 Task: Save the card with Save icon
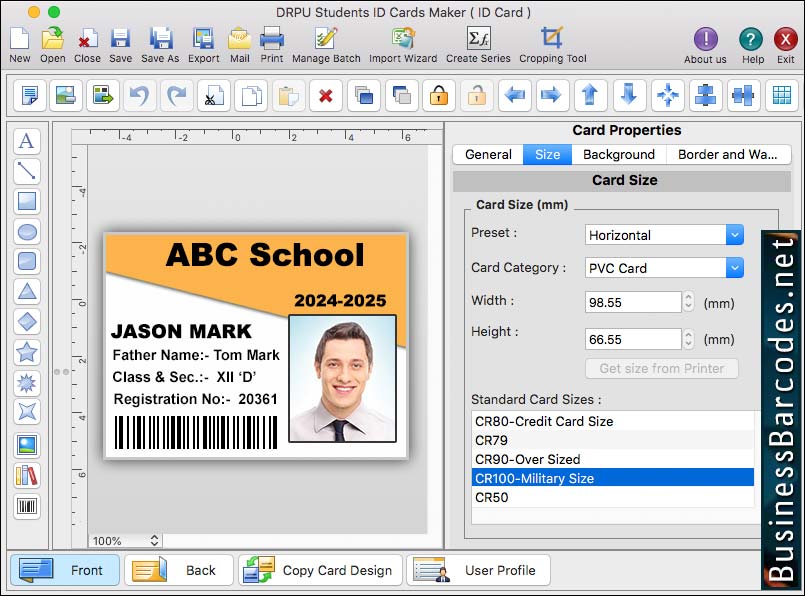pos(120,39)
